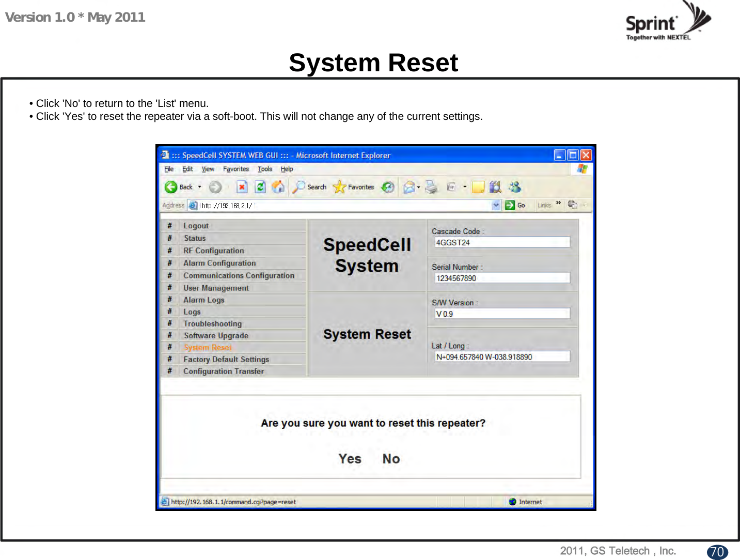
Task: Open Alarm Configuration link
Action: coord(219,263)
